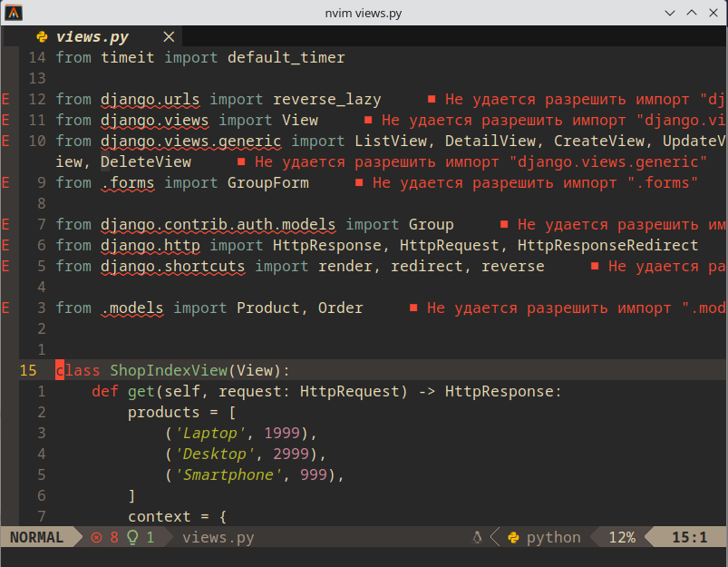Click error sign E beside django.contrib.auth.models line
The image size is (728, 567).
[x=5, y=224]
